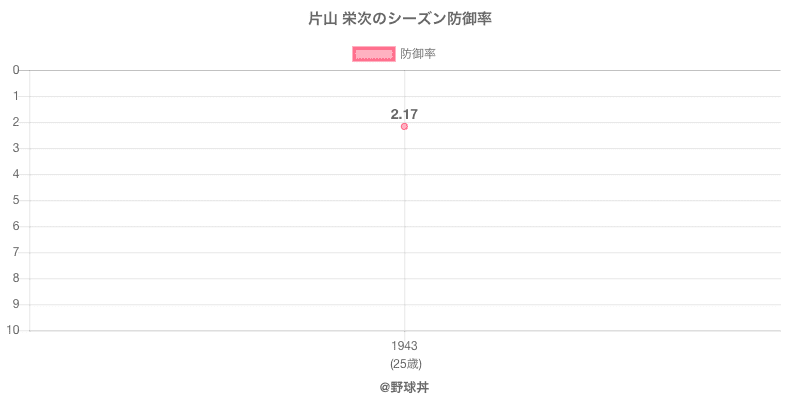Click the 1943 data point marker

pos(404,127)
